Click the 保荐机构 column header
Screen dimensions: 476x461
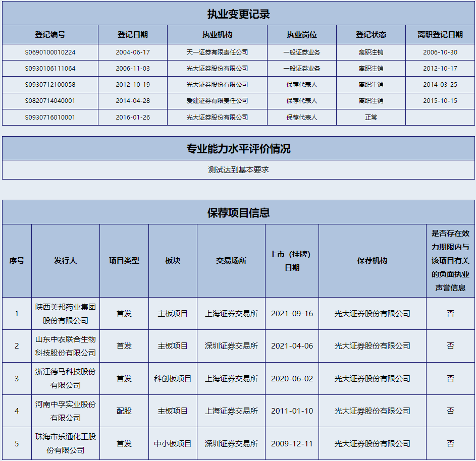pos(372,261)
